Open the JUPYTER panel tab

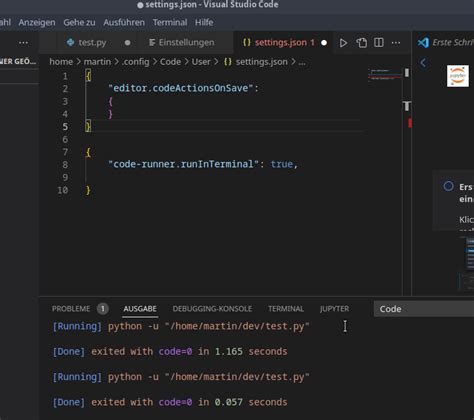pyautogui.click(x=334, y=309)
